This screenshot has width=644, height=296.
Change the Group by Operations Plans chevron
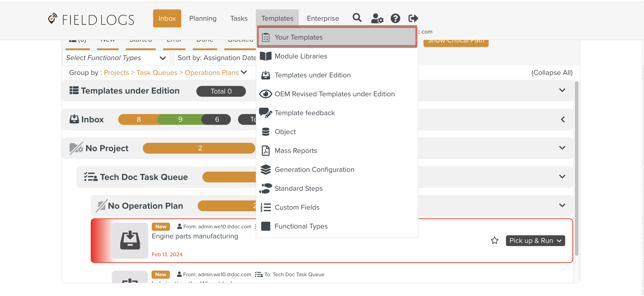(244, 73)
